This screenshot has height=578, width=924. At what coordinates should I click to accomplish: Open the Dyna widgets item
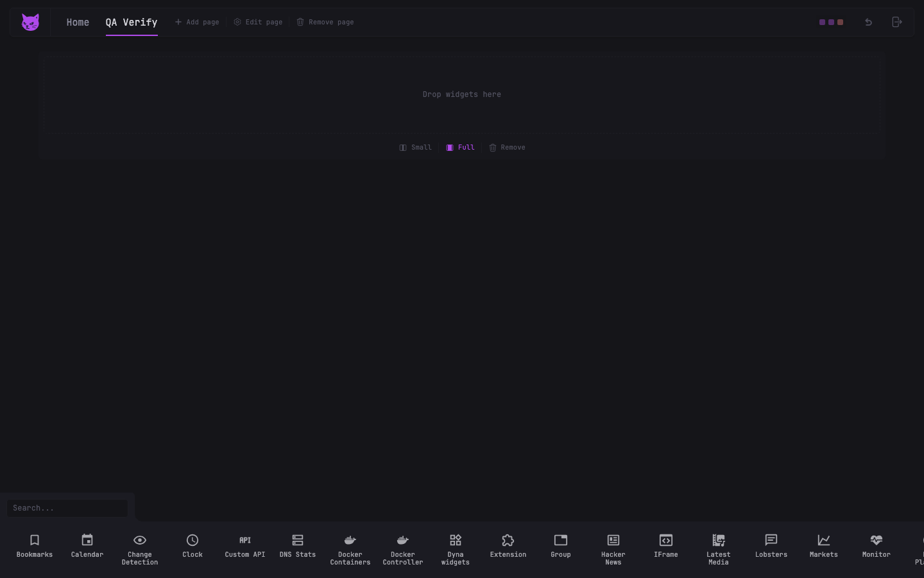coord(456,550)
